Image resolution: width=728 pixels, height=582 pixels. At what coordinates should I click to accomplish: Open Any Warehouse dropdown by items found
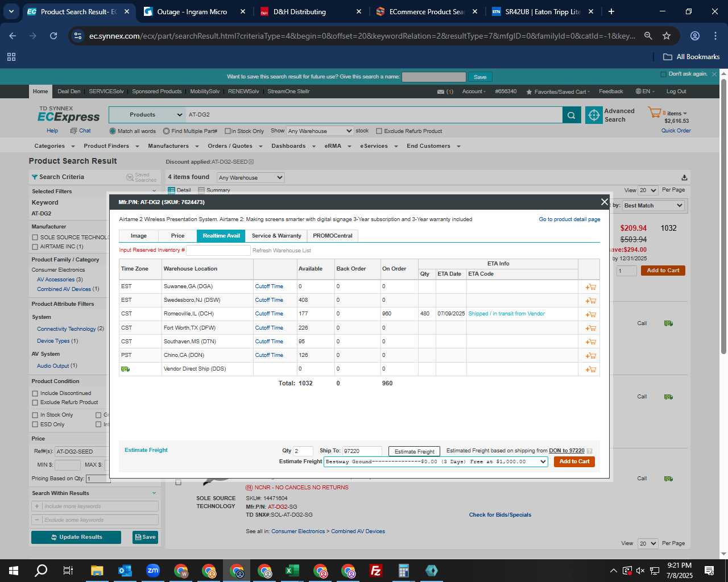point(250,178)
